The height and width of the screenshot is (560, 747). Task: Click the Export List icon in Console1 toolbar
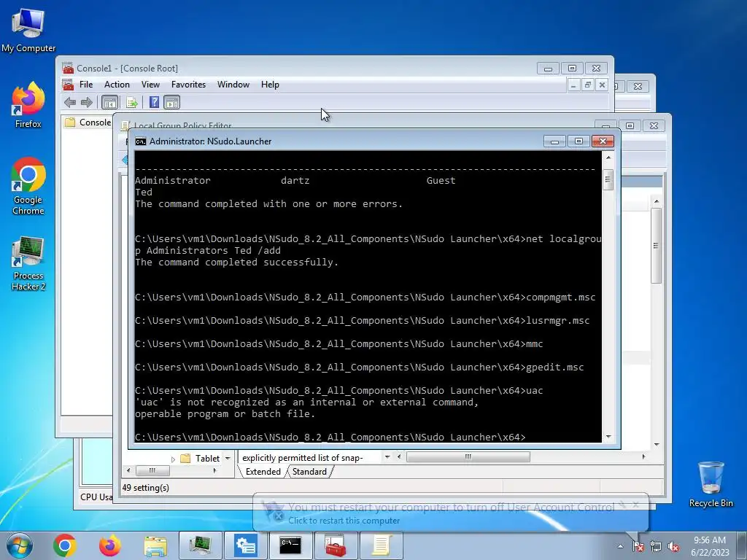[132, 102]
